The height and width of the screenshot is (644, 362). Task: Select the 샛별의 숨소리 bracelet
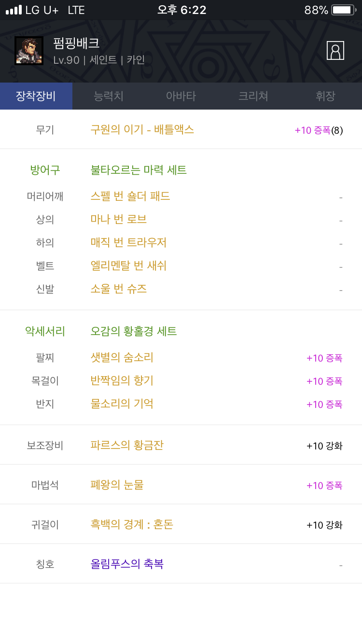[x=122, y=358]
